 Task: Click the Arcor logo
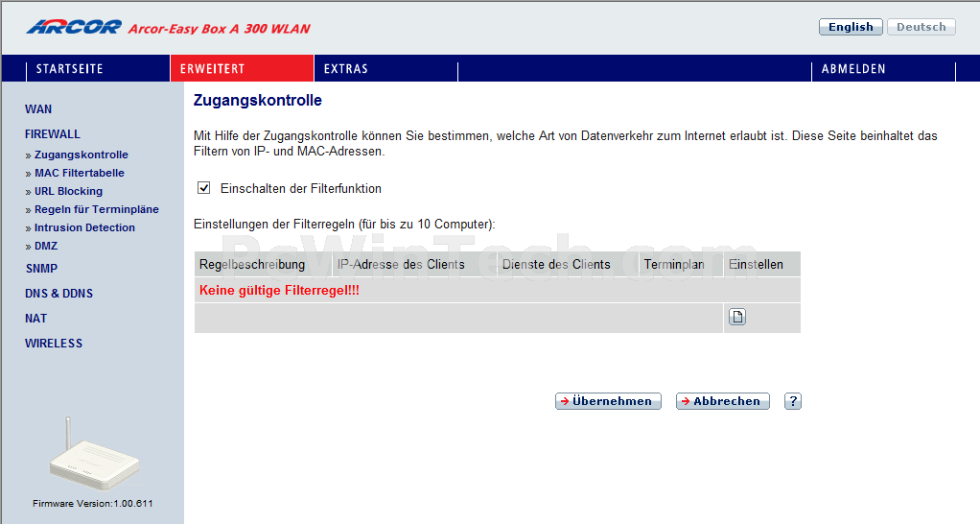pos(74,27)
